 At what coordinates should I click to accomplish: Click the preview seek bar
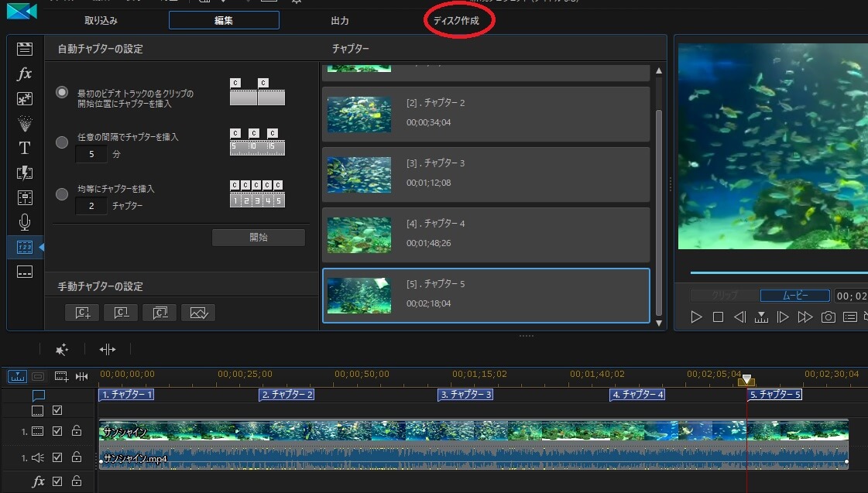coord(779,272)
